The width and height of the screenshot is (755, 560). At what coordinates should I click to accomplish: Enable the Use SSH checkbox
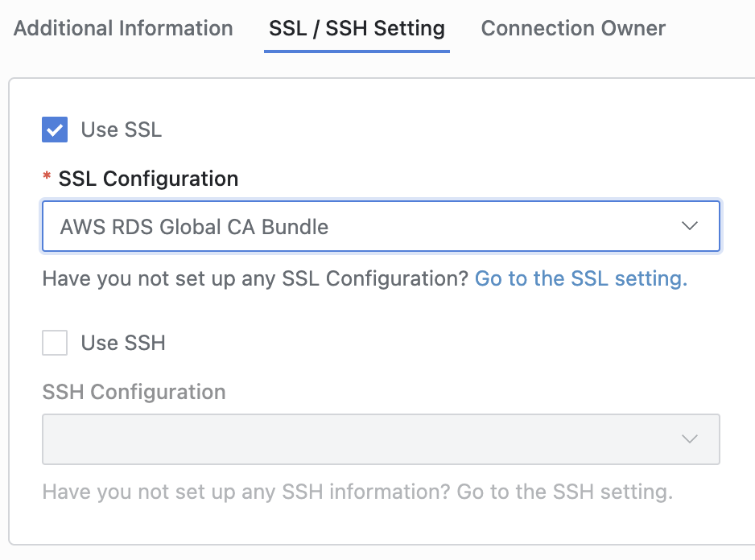(x=55, y=343)
